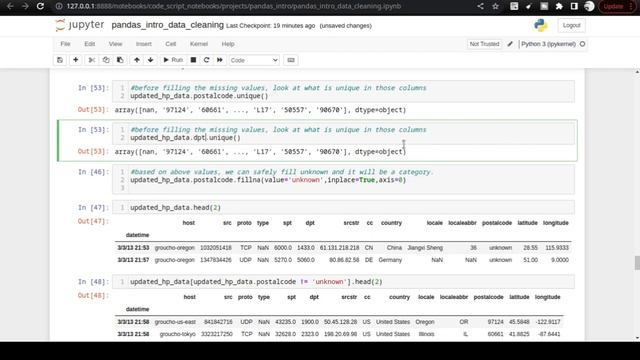The image size is (640, 360).
Task: Click the save and checkpoint icon
Action: [60, 60]
